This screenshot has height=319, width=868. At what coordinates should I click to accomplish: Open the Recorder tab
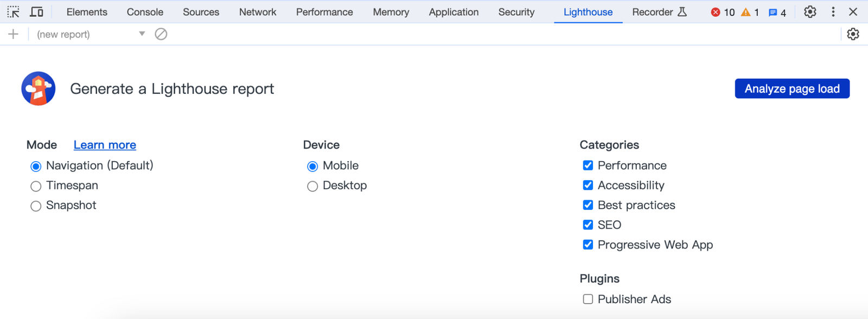coord(660,12)
